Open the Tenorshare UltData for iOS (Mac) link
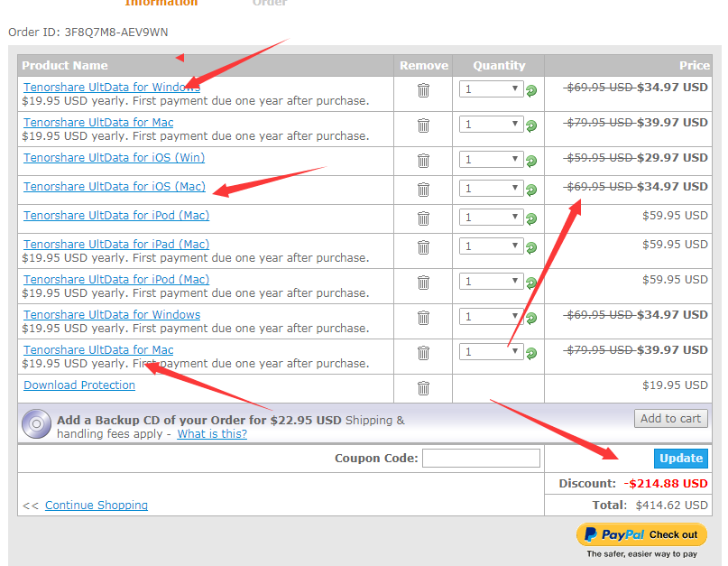 pyautogui.click(x=115, y=186)
